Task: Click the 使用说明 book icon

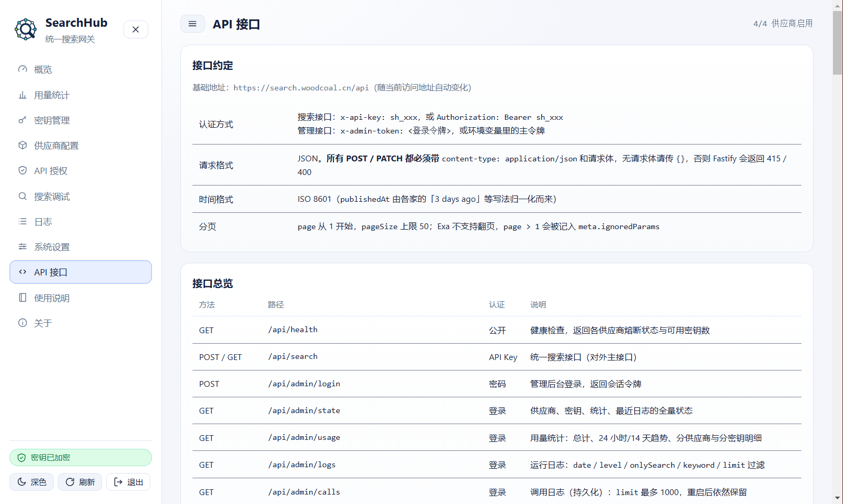Action: [23, 298]
